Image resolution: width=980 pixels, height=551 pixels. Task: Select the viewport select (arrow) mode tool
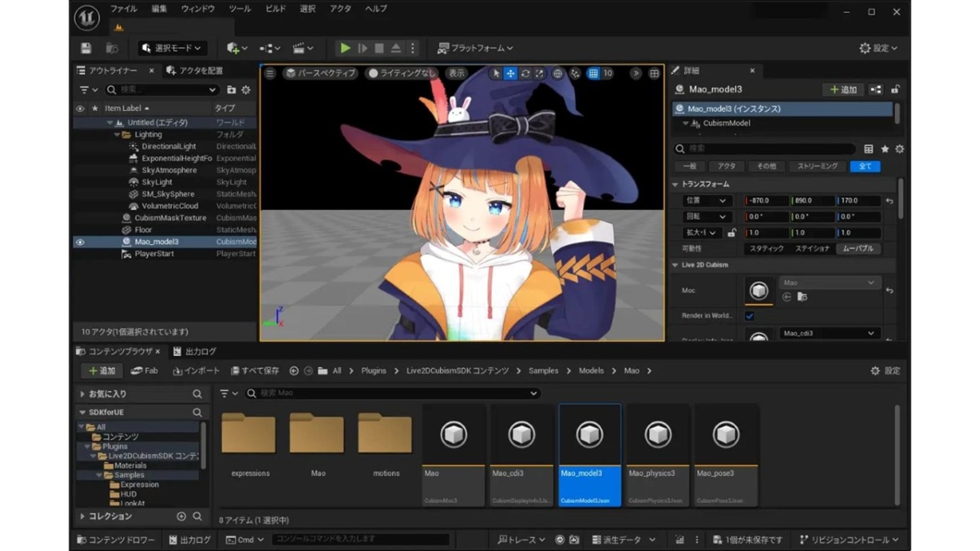point(496,73)
